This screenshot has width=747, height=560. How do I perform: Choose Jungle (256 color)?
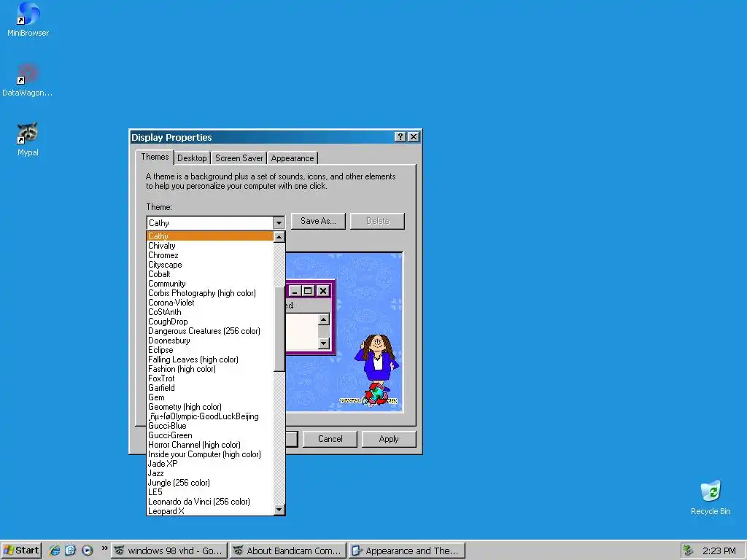(210, 483)
